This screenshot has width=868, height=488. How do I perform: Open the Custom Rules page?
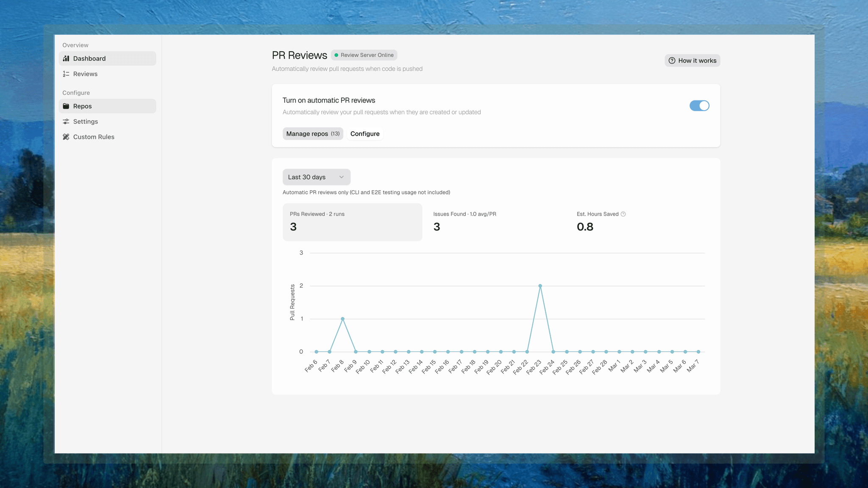pyautogui.click(x=94, y=137)
